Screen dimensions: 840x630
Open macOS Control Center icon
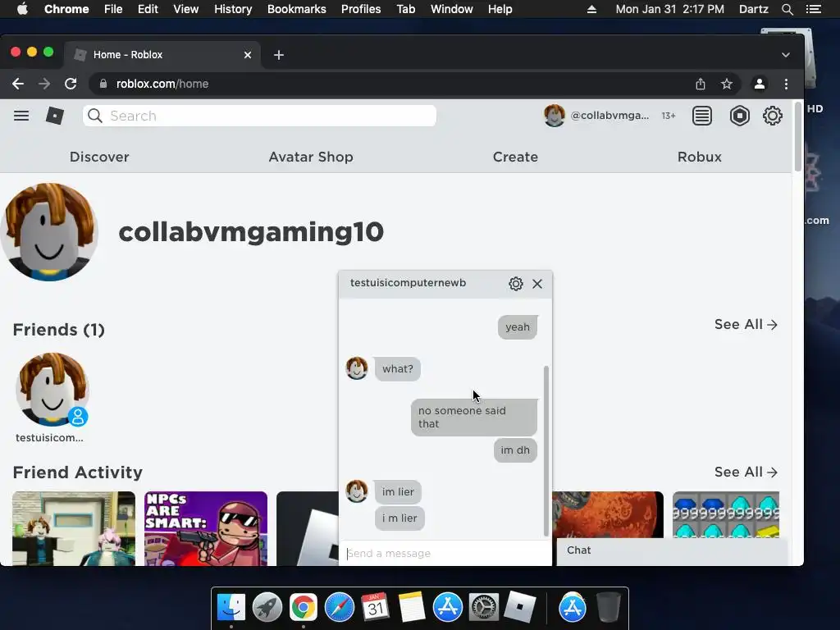tap(814, 9)
